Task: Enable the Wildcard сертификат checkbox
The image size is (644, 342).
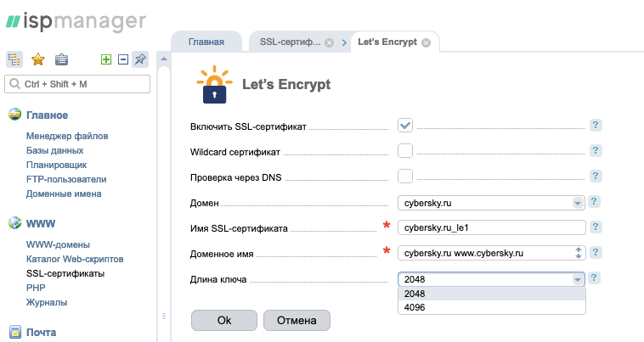Action: point(405,151)
